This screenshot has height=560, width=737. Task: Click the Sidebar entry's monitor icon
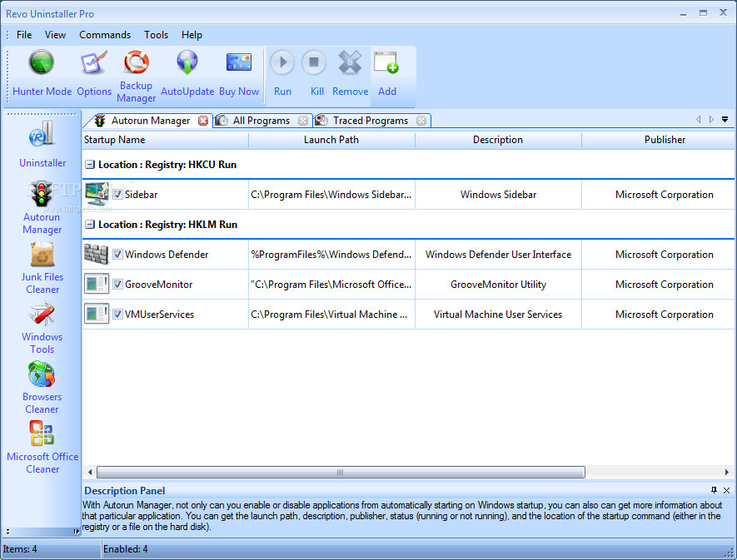[97, 194]
